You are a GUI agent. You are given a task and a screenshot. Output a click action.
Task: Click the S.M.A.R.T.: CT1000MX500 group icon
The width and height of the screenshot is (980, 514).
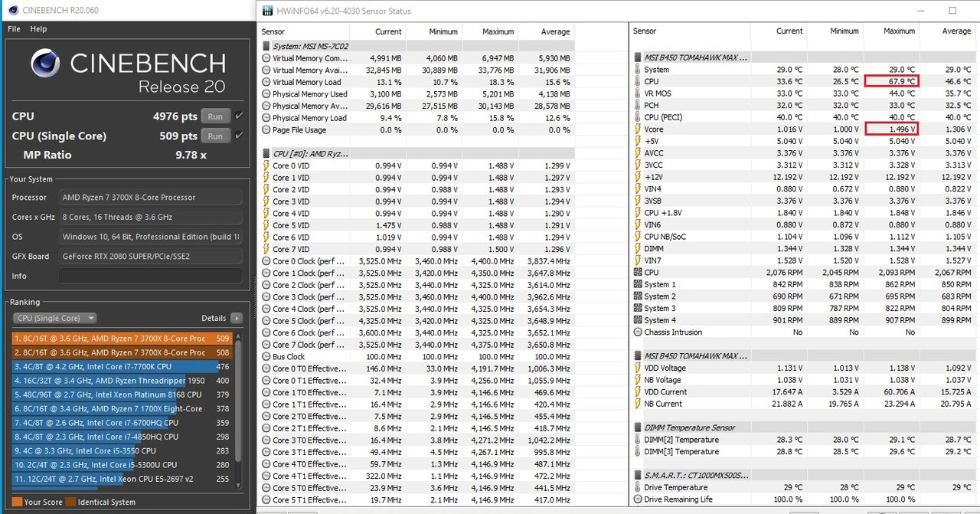638,476
